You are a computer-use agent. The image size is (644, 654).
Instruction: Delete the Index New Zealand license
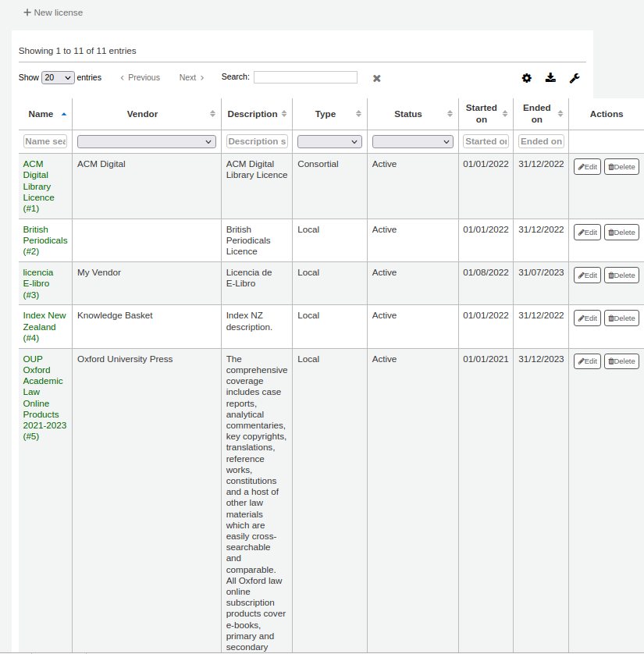point(621,318)
